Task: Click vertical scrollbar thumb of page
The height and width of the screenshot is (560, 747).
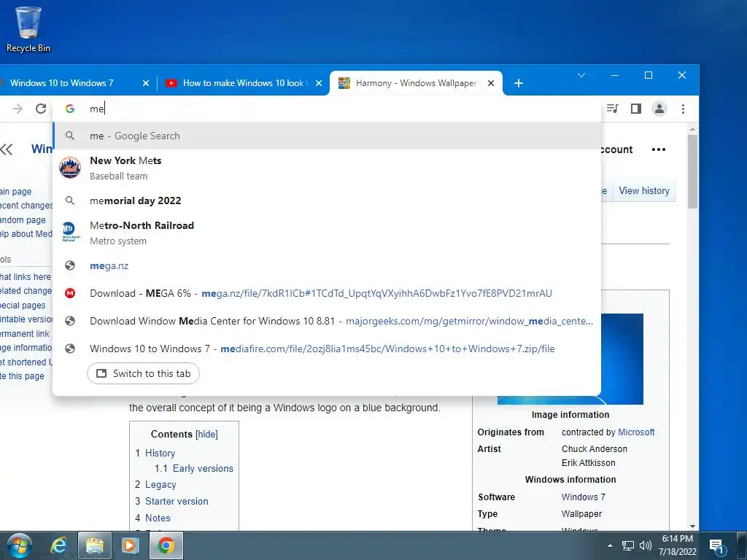Action: [693, 171]
